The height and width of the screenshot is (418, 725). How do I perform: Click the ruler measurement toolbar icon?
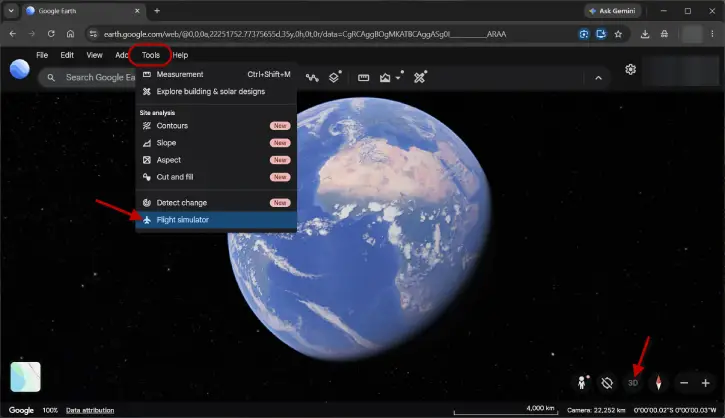tap(363, 78)
